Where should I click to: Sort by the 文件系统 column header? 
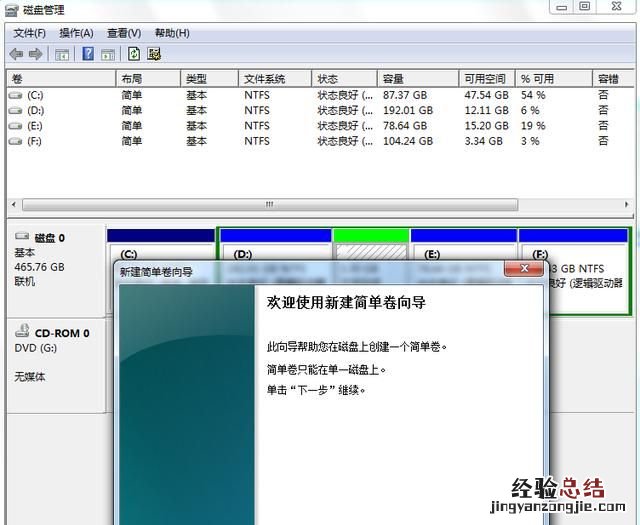pyautogui.click(x=264, y=78)
